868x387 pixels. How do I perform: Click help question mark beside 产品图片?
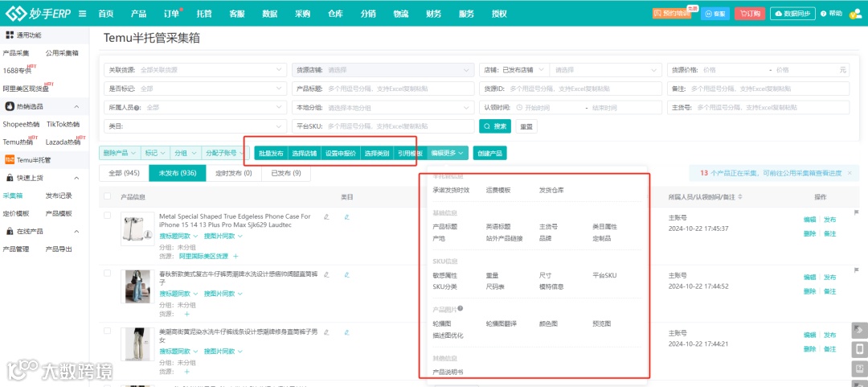[x=460, y=309]
